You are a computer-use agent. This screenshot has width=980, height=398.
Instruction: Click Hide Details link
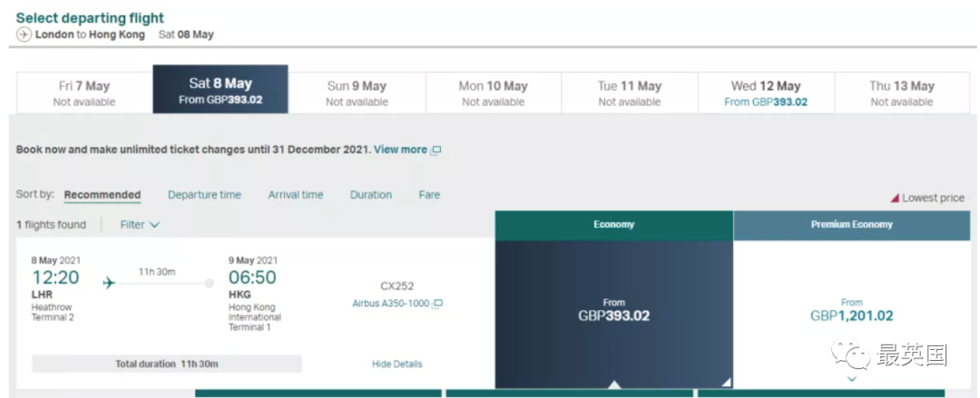(x=397, y=364)
